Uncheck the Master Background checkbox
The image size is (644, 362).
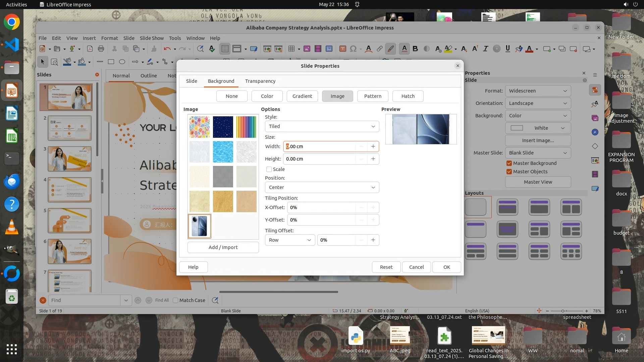click(x=509, y=163)
